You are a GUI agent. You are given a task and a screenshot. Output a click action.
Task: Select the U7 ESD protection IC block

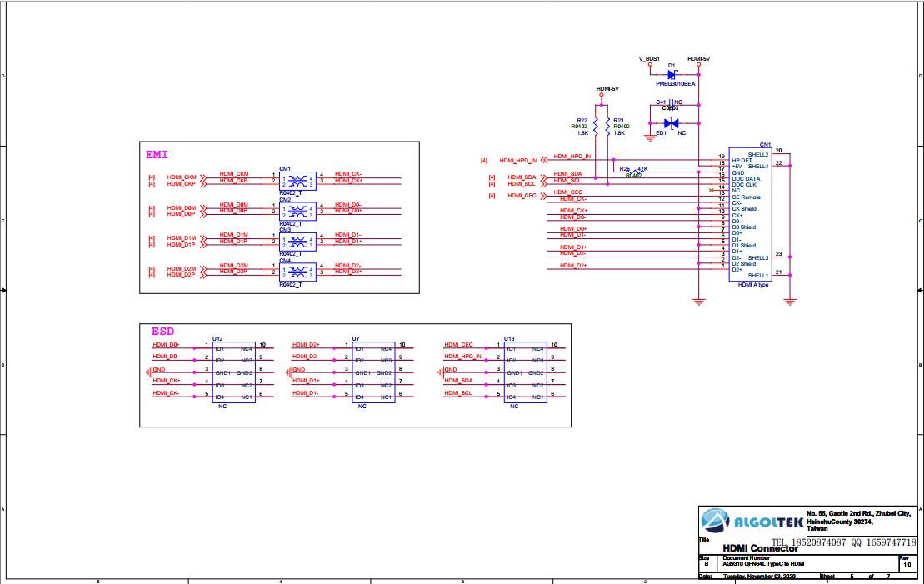[373, 372]
